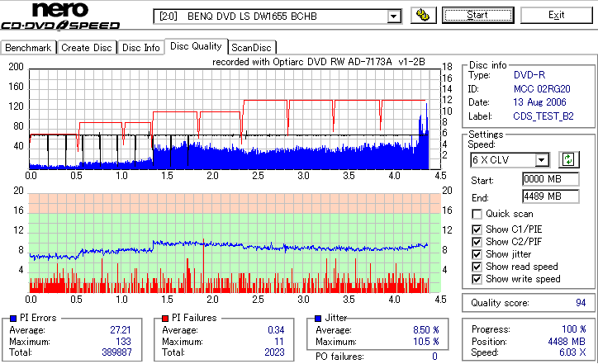
Task: Click the Start button
Action: (x=477, y=15)
